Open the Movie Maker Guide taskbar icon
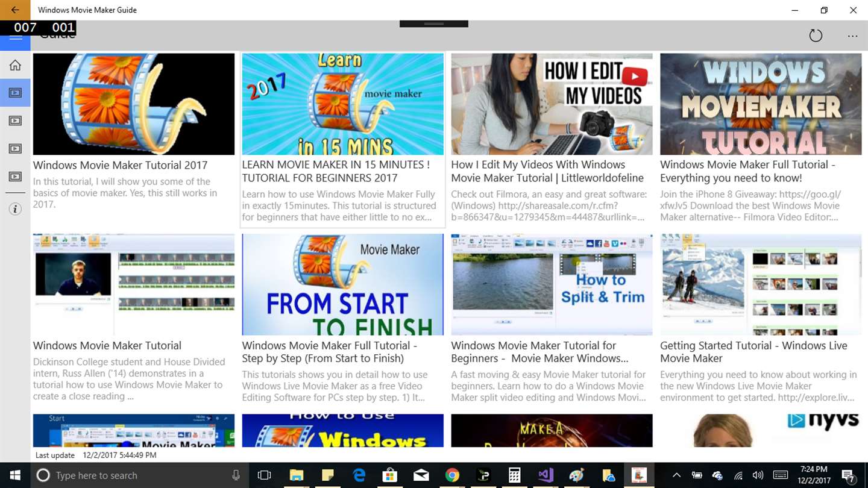 (639, 475)
